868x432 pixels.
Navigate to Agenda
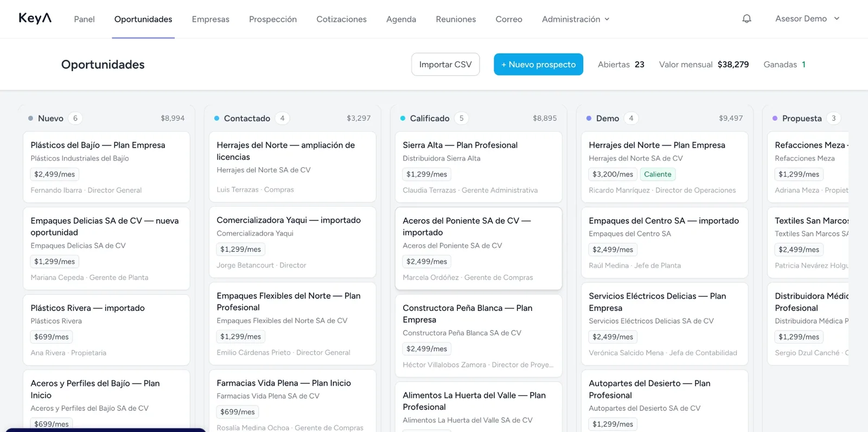point(401,19)
